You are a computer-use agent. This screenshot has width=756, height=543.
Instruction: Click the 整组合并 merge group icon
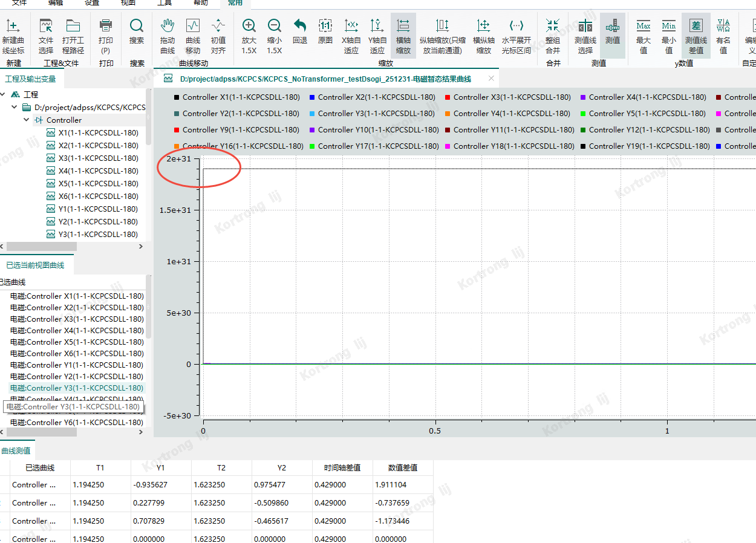pos(553,26)
